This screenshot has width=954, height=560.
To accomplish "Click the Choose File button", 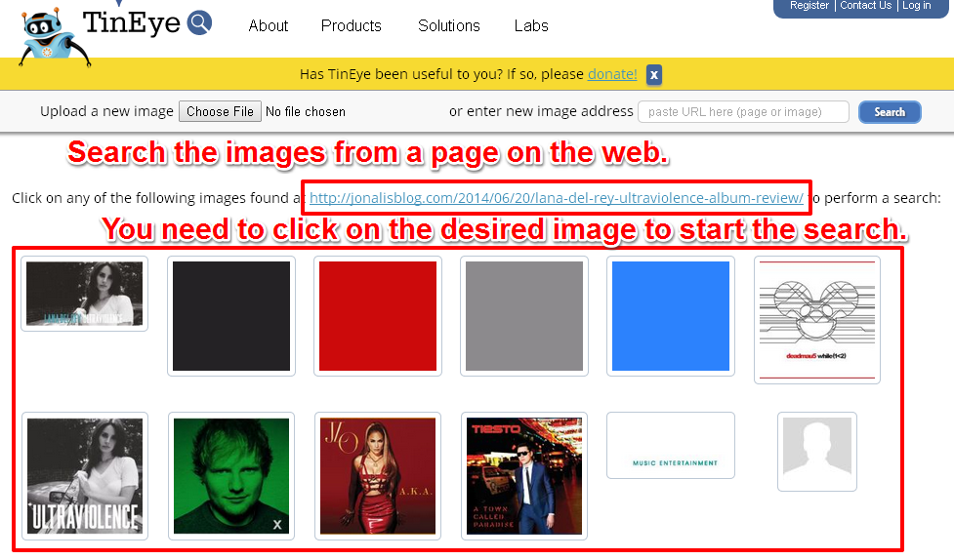I will pos(221,112).
